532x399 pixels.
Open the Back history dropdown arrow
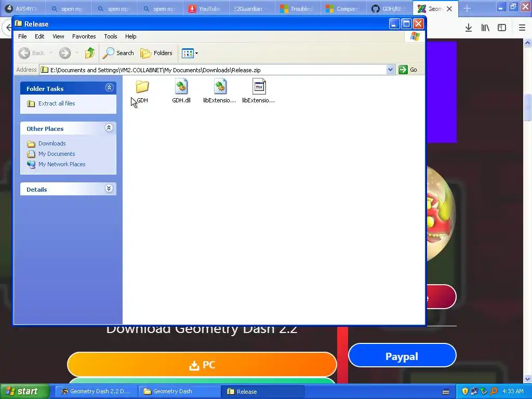pos(51,53)
